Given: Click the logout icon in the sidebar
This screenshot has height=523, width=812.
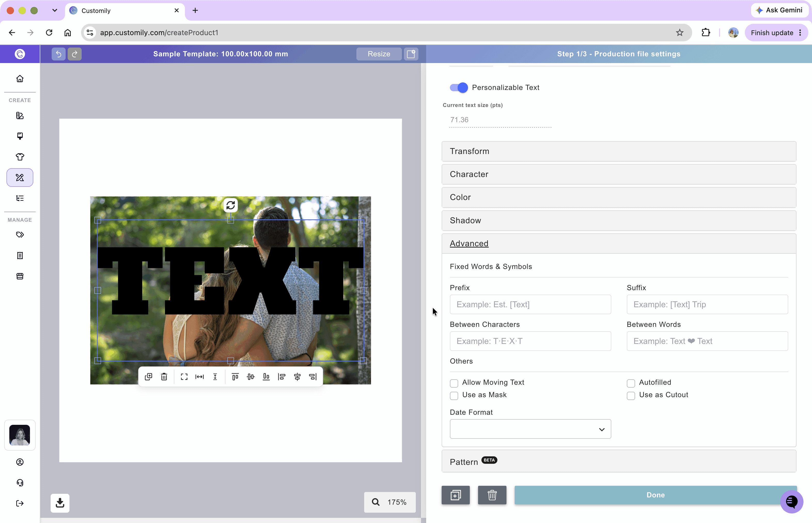Looking at the screenshot, I should (x=20, y=503).
